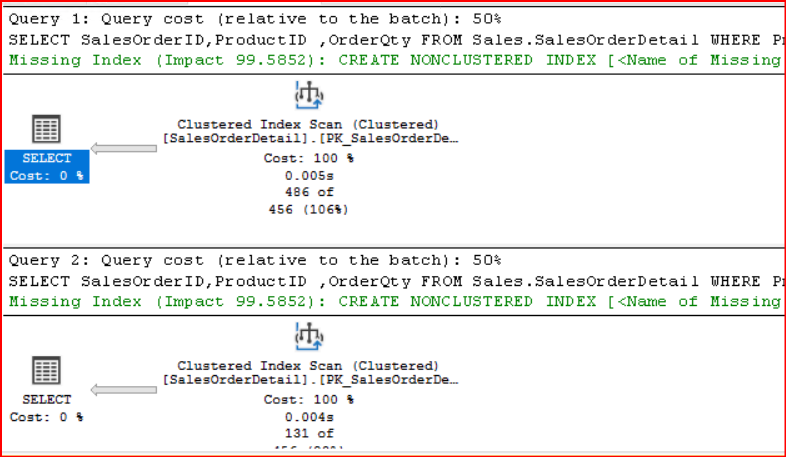Click the 0.004s elapsed time in Query 2
This screenshot has width=786, height=457.
click(308, 416)
